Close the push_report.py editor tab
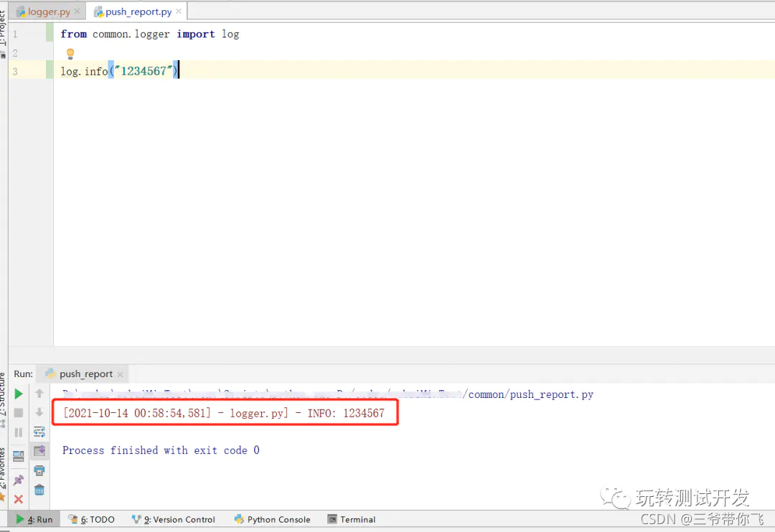The height and width of the screenshot is (532, 775). 179,11
